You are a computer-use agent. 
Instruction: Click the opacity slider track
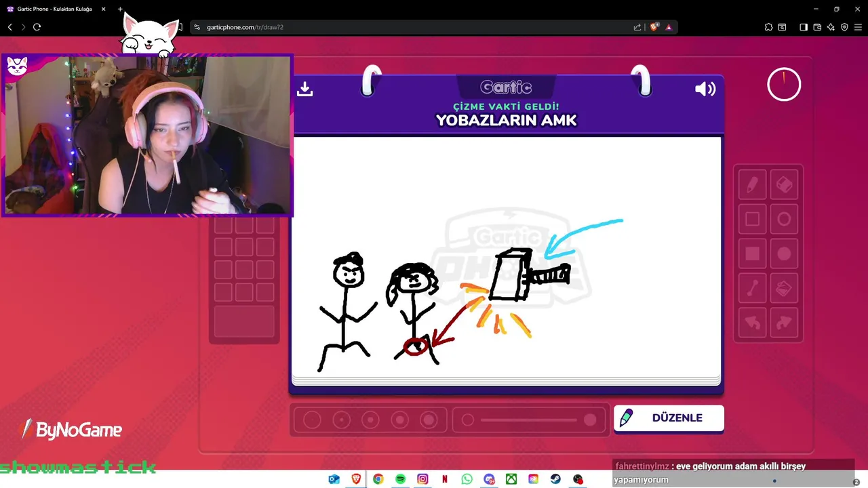tap(529, 420)
